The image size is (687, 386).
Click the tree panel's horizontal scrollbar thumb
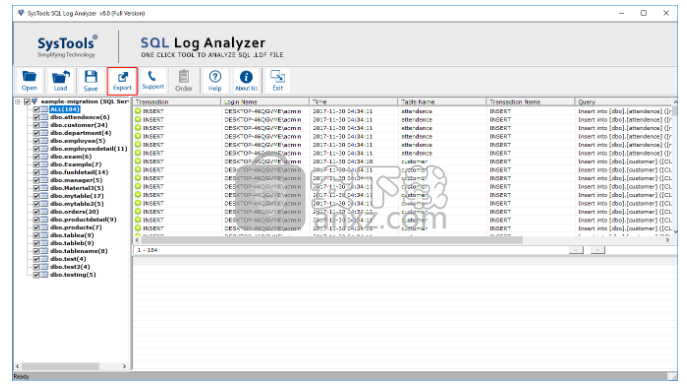60,366
